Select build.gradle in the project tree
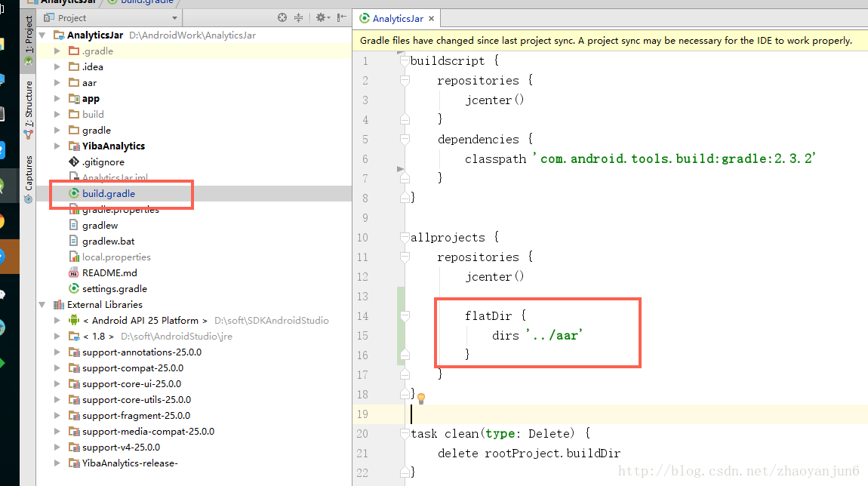868x486 pixels. pyautogui.click(x=108, y=193)
